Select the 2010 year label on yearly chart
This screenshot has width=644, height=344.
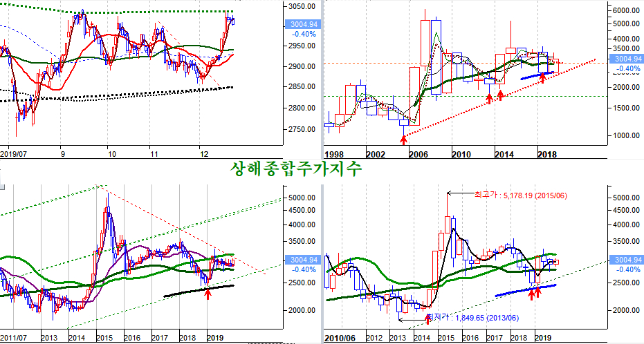click(461, 155)
